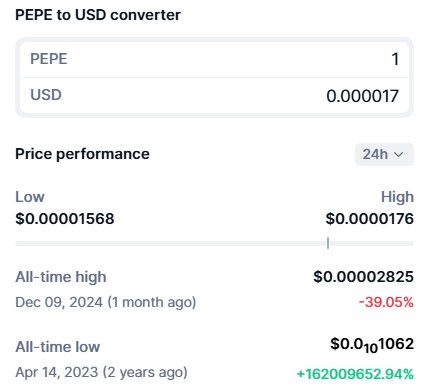The width and height of the screenshot is (432, 388).
Task: Click the Apr 14, 2023 date text
Action: pyautogui.click(x=57, y=372)
